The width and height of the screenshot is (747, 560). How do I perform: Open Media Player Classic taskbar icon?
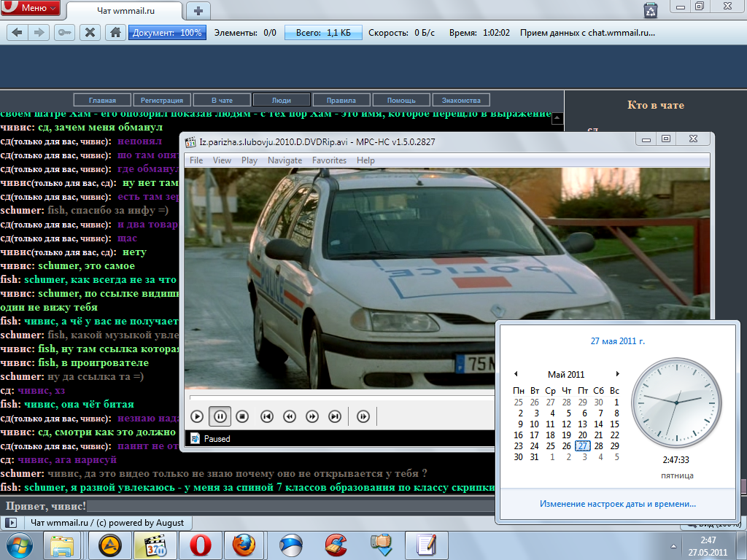point(155,545)
